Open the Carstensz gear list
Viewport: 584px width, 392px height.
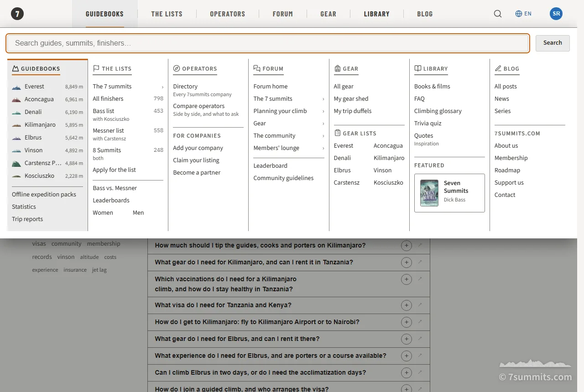(347, 182)
